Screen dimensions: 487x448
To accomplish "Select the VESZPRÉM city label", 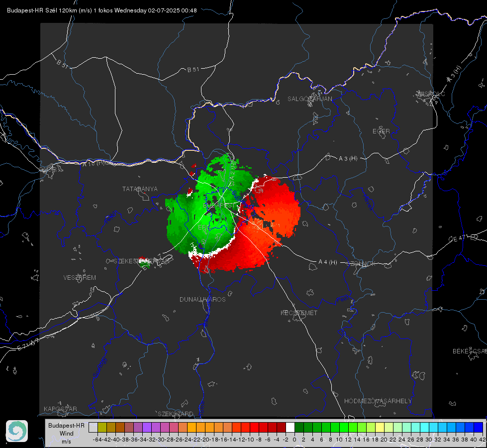I will click(80, 277).
